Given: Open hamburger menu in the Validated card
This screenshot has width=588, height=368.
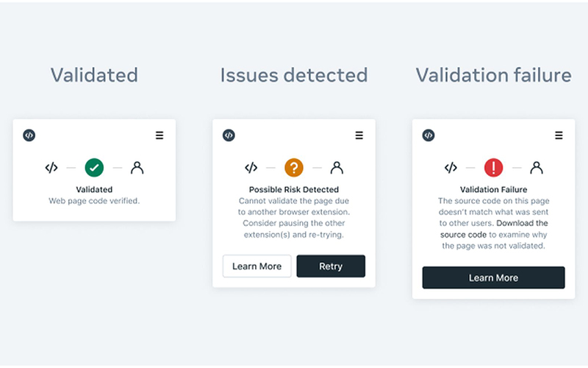Looking at the screenshot, I should pos(159,135).
